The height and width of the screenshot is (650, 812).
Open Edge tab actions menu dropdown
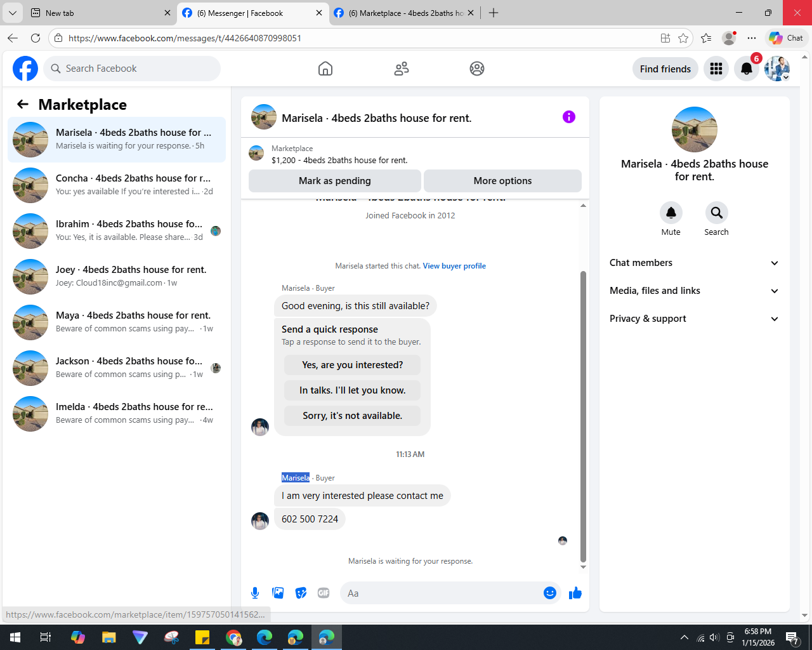click(x=13, y=13)
